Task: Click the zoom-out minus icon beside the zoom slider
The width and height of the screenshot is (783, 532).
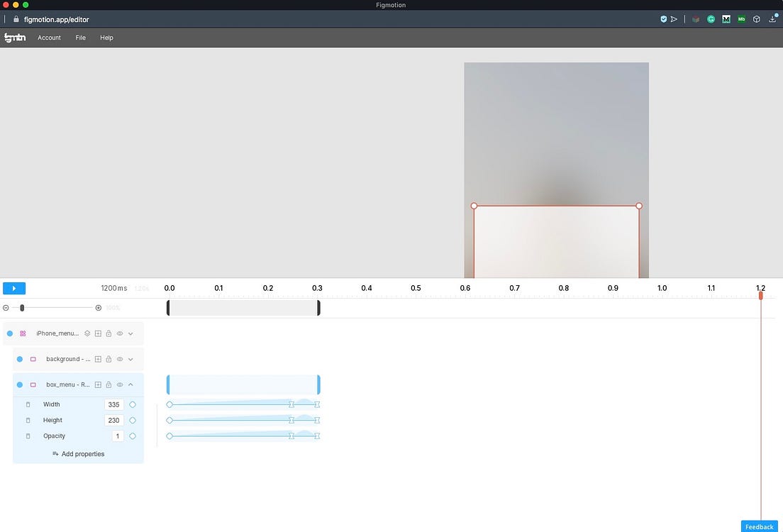Action: (x=6, y=308)
